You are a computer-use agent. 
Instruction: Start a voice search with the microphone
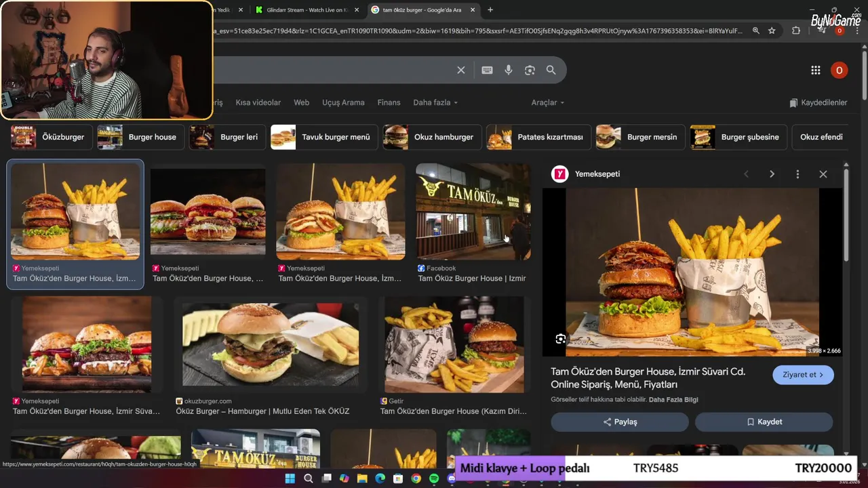click(509, 70)
